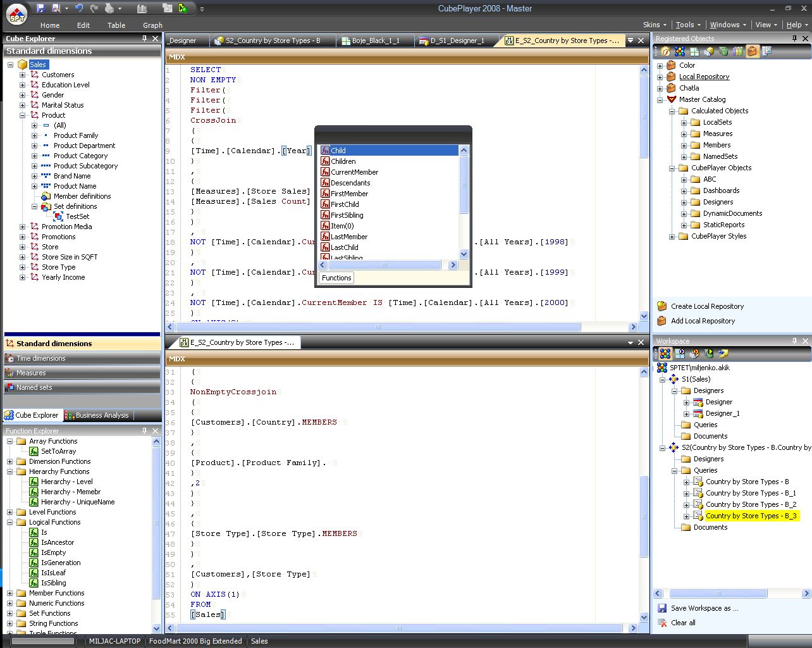Expand the Store Type dimension
The width and height of the screenshot is (812, 648).
[x=22, y=267]
